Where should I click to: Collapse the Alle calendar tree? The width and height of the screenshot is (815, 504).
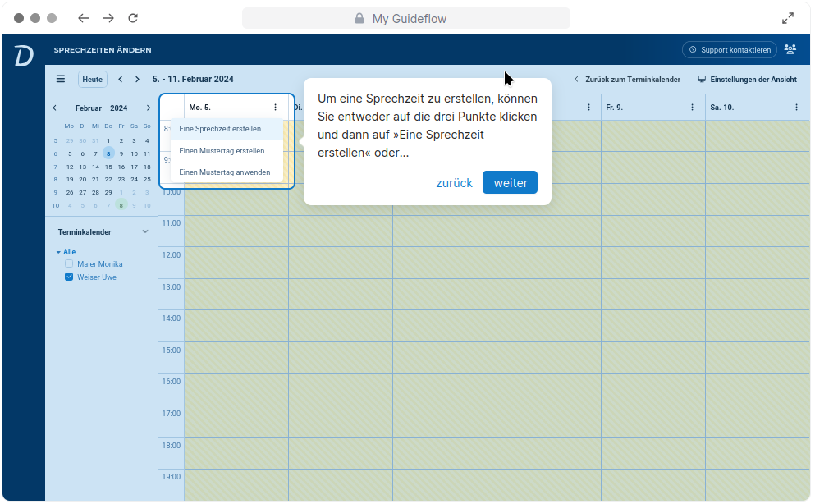tap(58, 252)
